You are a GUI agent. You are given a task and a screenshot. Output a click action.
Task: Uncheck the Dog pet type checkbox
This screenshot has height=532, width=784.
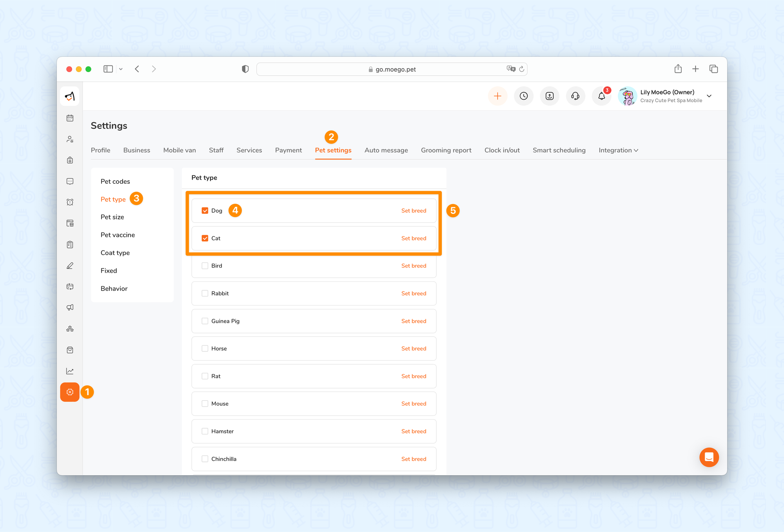(205, 211)
